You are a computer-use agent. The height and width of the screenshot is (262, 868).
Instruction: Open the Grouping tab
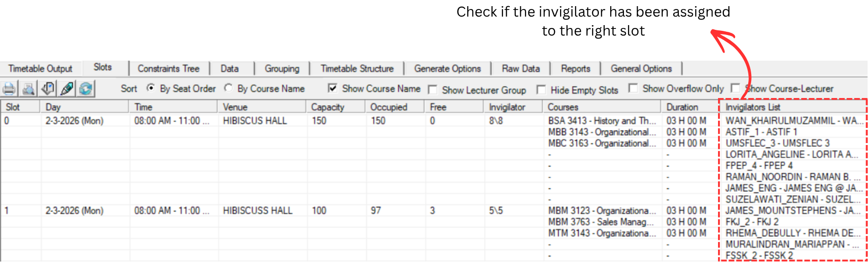[282, 69]
